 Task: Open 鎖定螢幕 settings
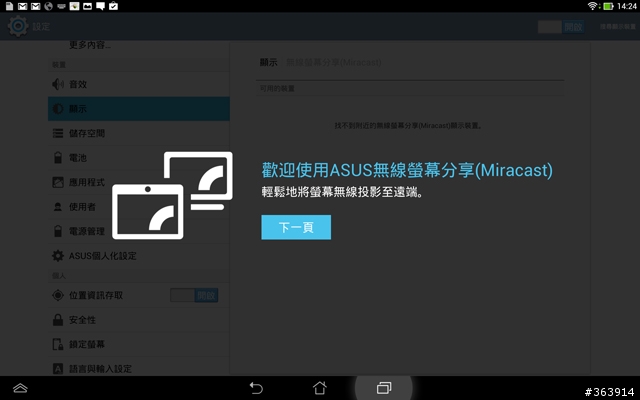pos(139,344)
